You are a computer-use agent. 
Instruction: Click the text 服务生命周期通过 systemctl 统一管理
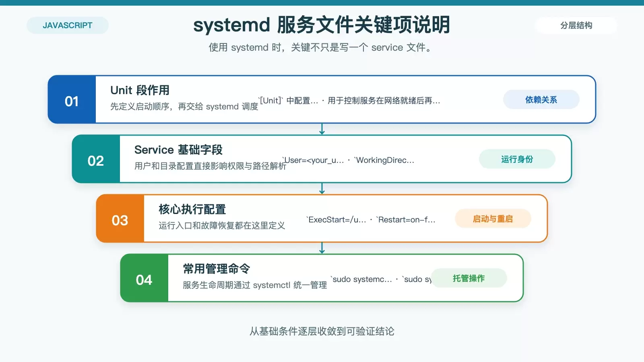(x=255, y=285)
